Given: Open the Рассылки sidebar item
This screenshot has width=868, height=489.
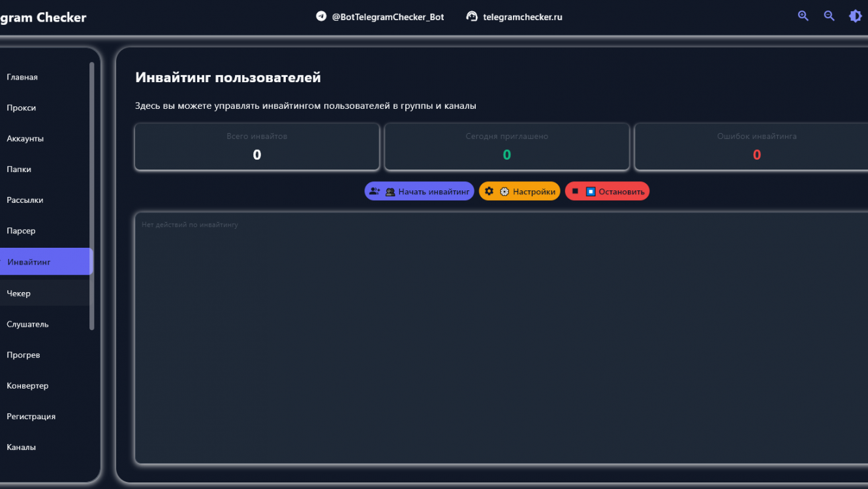Looking at the screenshot, I should pos(25,200).
